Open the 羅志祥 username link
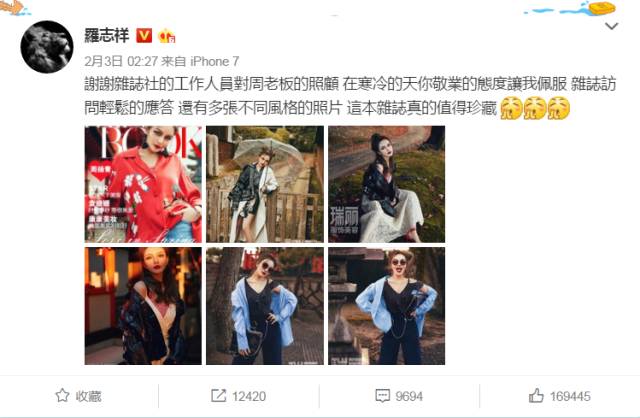Screen dimensions: 640x418 click(107, 36)
